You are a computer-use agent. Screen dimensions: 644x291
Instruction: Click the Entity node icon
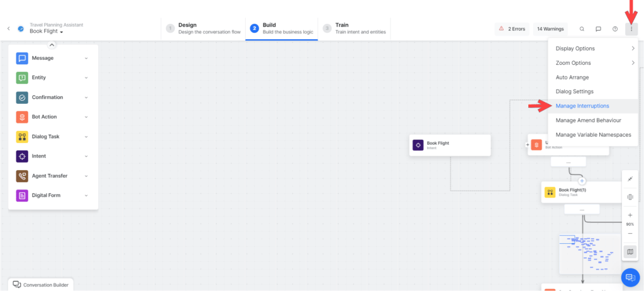22,78
